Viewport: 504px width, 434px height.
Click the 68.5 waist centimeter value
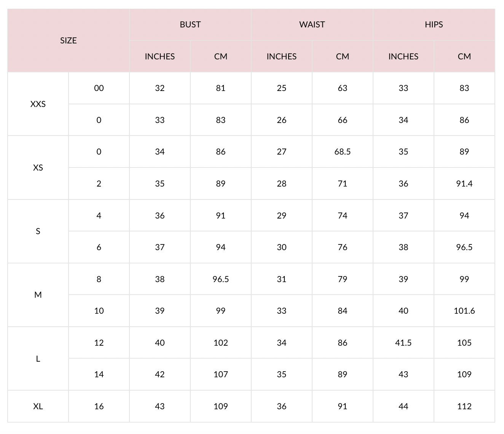click(x=342, y=152)
